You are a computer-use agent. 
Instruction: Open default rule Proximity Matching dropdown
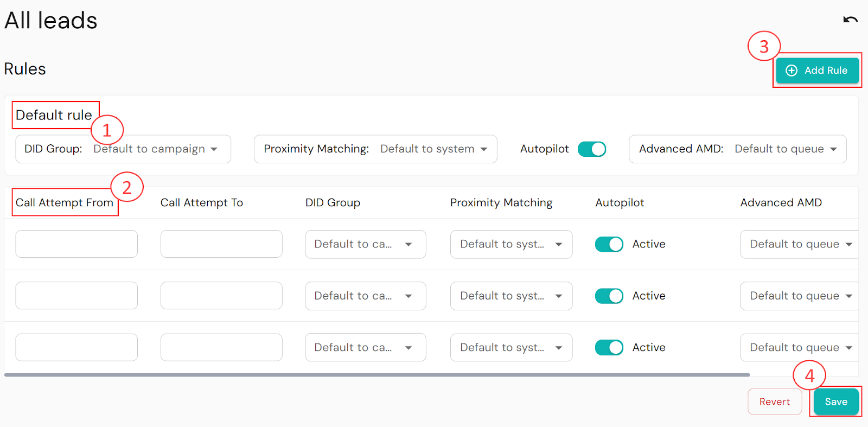[375, 149]
